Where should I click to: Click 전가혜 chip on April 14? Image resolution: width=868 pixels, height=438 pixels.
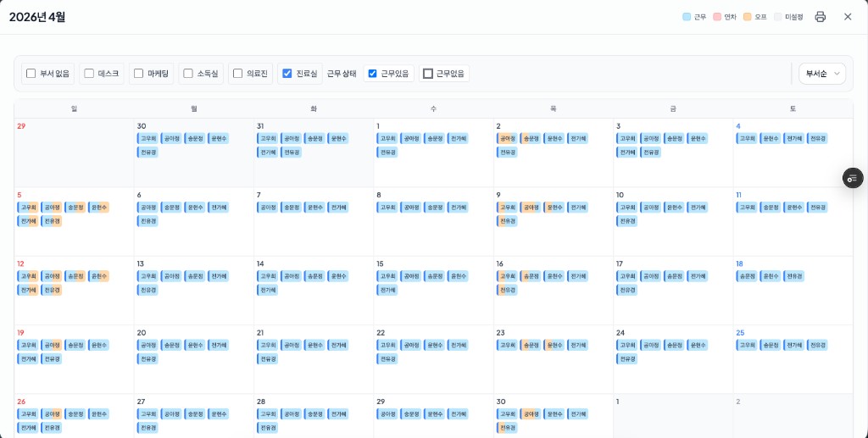tap(267, 290)
